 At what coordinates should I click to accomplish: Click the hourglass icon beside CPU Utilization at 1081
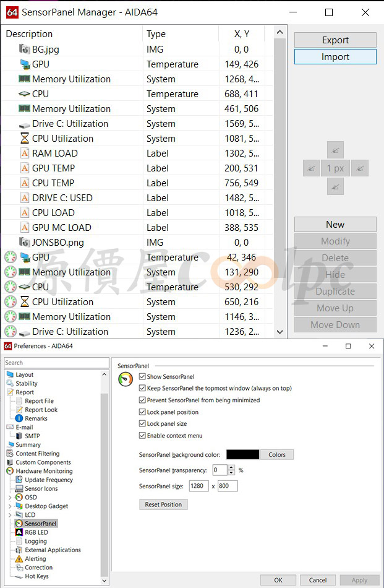click(x=24, y=139)
